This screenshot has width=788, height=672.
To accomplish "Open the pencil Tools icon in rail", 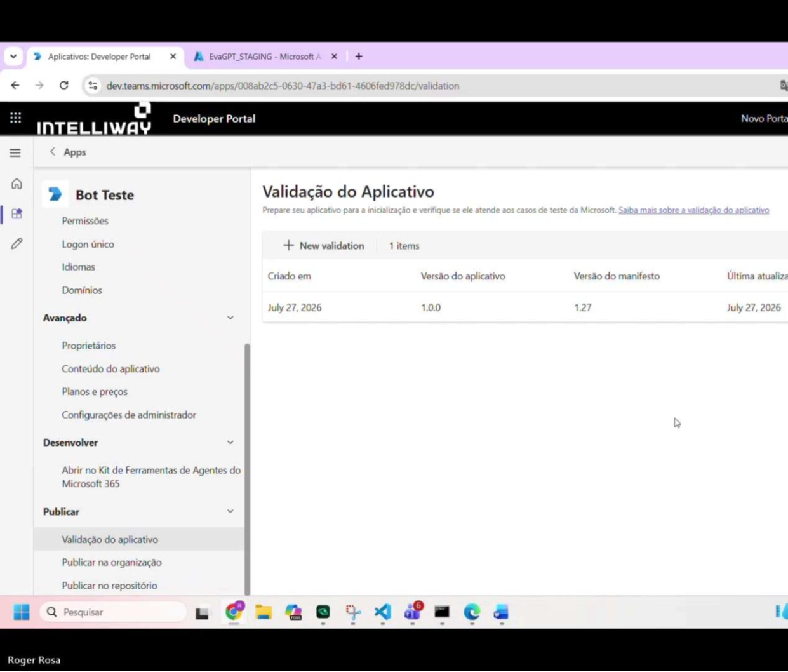I will pos(17,243).
